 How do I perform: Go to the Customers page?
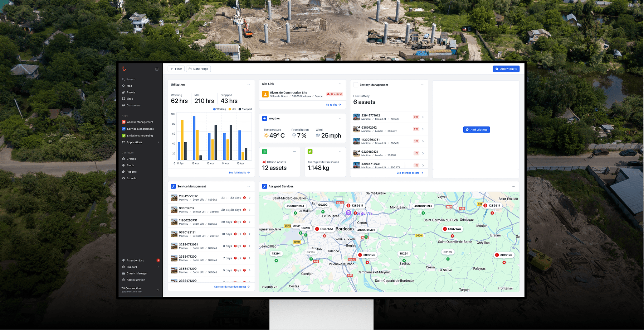click(x=131, y=105)
